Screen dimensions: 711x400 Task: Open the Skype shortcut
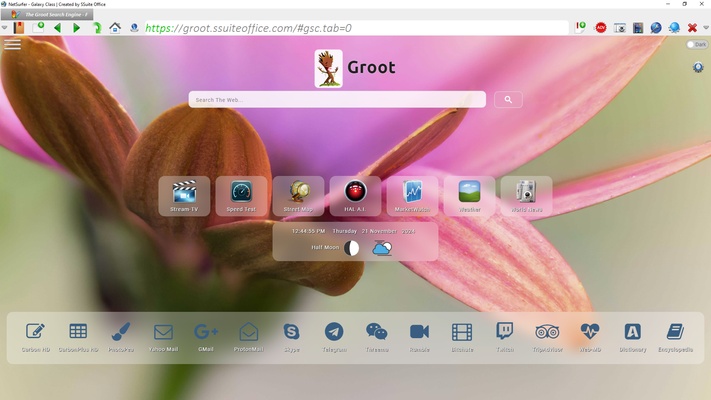(292, 337)
